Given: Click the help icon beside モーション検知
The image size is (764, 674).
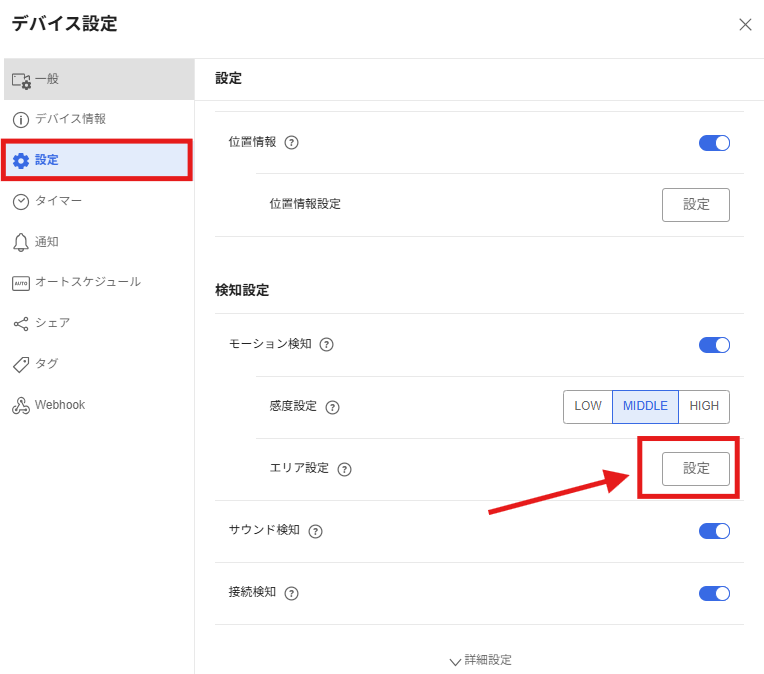Looking at the screenshot, I should (326, 345).
